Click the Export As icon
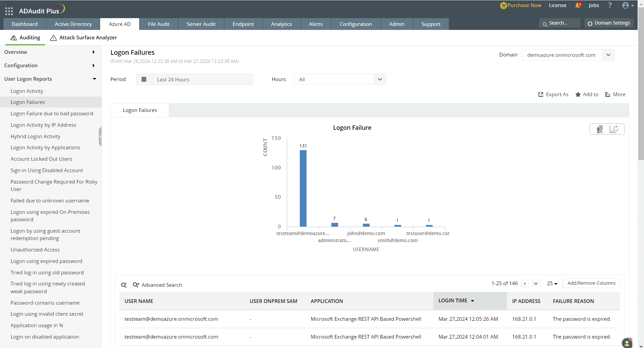Viewport: 644px width, 348px height. click(x=540, y=94)
